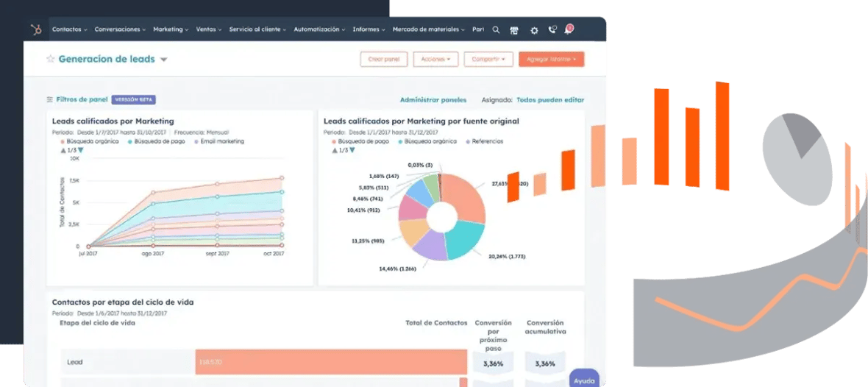Toggle Email marketing series in line chart legend

pos(218,142)
